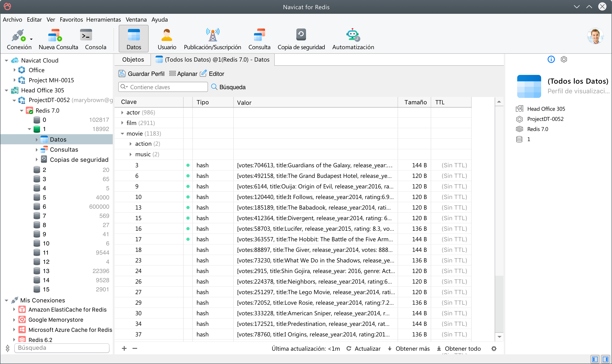
Task: Focus the sidebar Búsqueda field
Action: pos(62,348)
